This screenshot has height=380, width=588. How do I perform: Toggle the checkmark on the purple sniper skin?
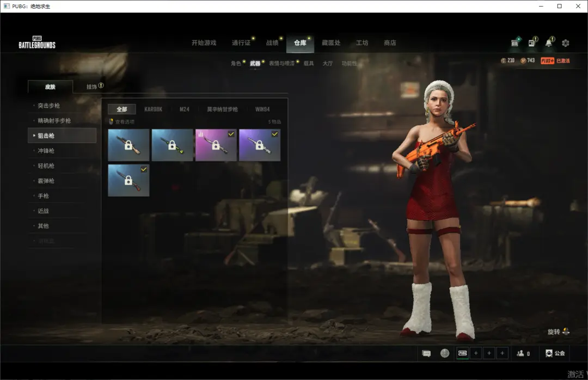[275, 134]
